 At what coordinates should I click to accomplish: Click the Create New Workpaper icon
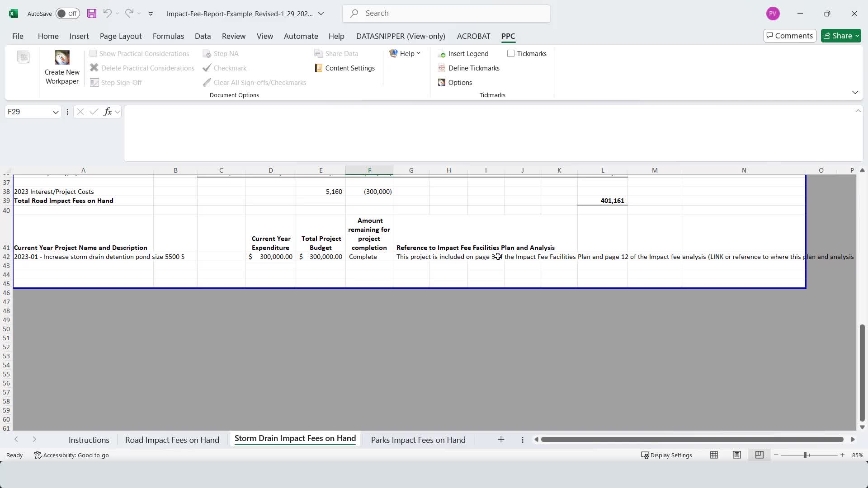pos(62,58)
